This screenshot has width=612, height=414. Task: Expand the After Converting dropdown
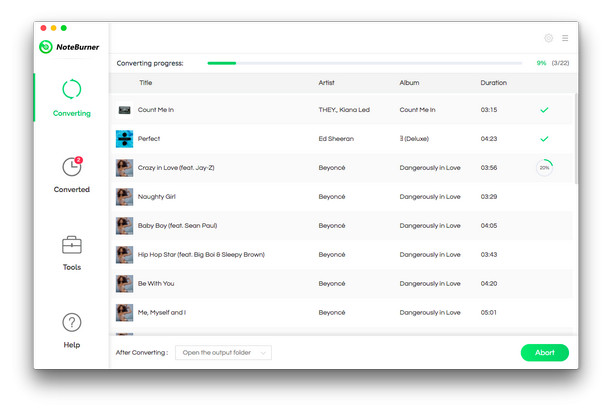(x=223, y=352)
